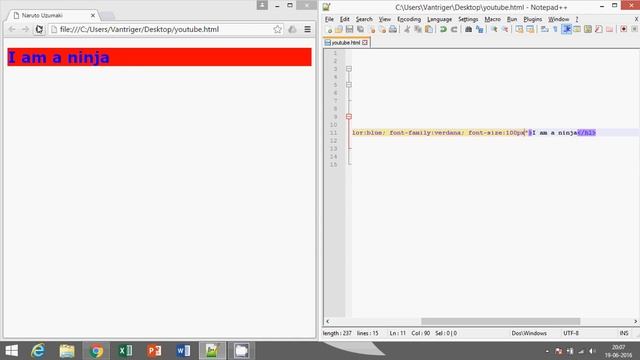The image size is (640, 360).
Task: Click the line 11 code text
Action: pyautogui.click(x=474, y=133)
